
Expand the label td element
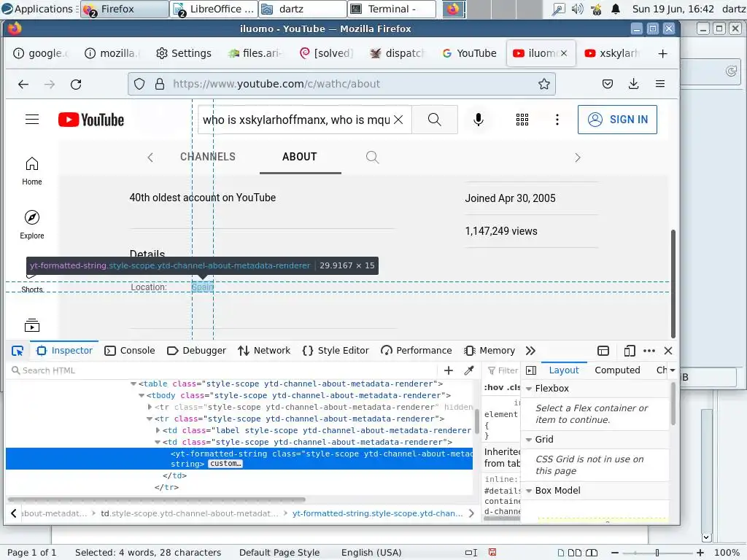[x=158, y=430]
